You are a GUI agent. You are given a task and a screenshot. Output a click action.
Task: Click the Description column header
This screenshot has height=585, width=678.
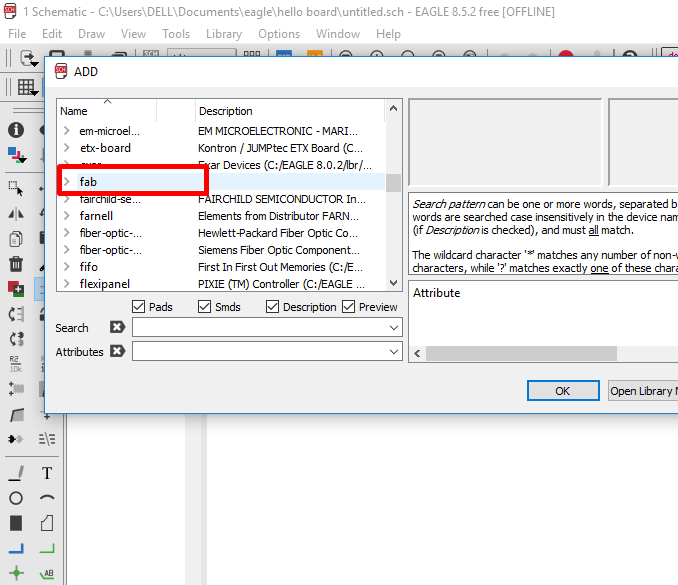[x=290, y=111]
